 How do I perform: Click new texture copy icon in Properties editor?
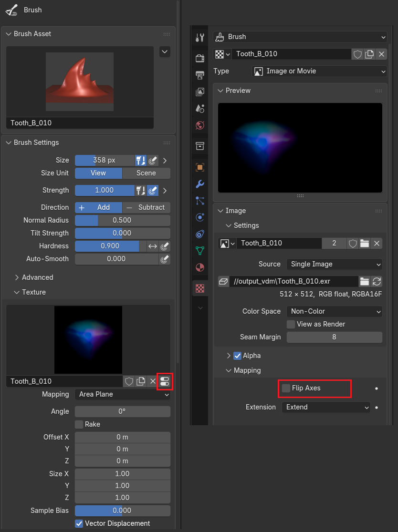tap(369, 54)
